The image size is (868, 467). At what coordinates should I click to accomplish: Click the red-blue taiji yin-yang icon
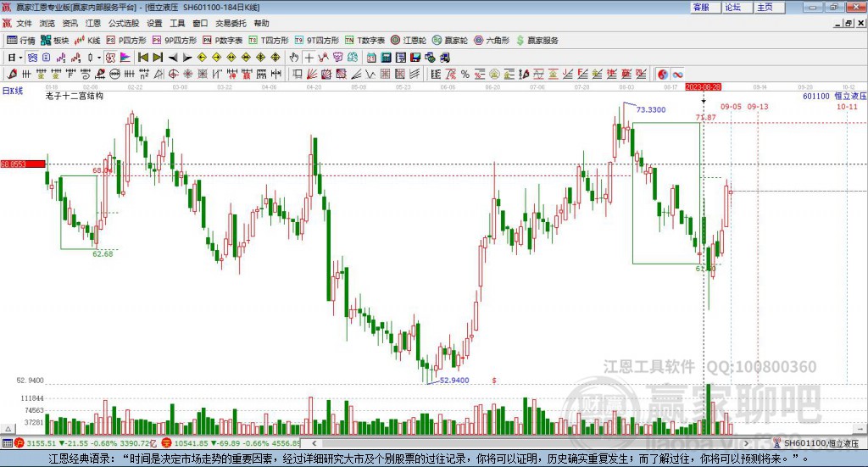[663, 74]
